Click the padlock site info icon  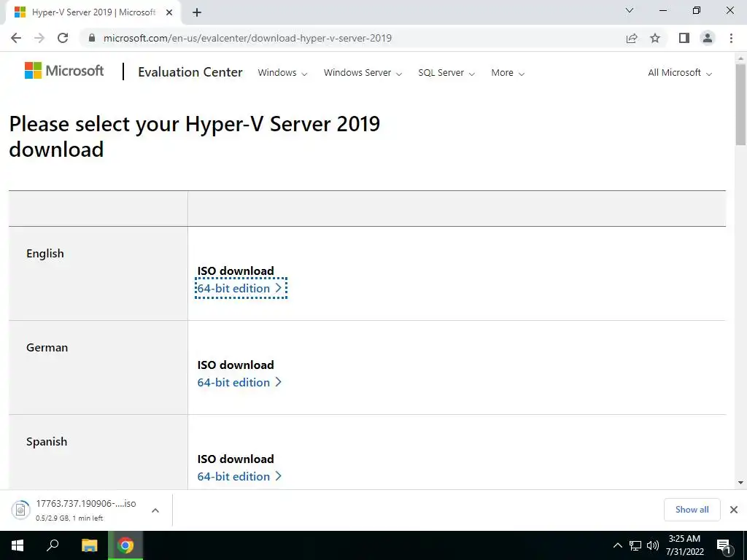click(92, 38)
